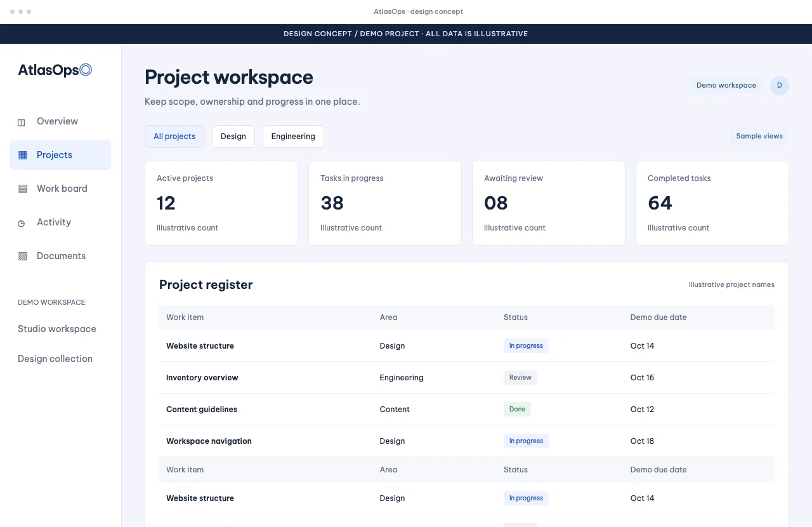Click the first Area column header
The width and height of the screenshot is (812, 527).
click(388, 317)
